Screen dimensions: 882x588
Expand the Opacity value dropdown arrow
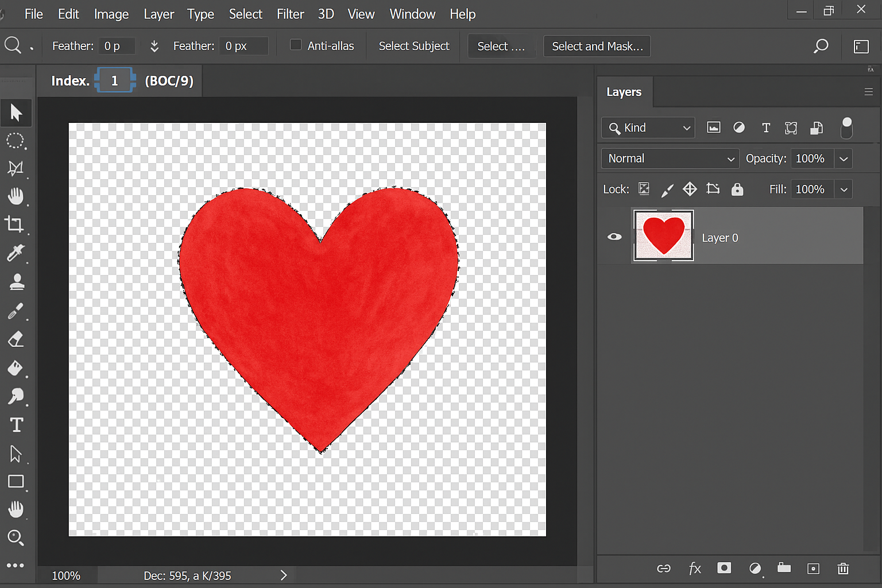tap(844, 159)
